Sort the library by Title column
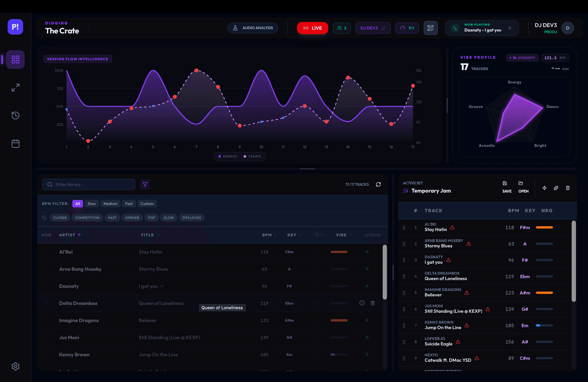The image size is (588, 382). [150, 235]
